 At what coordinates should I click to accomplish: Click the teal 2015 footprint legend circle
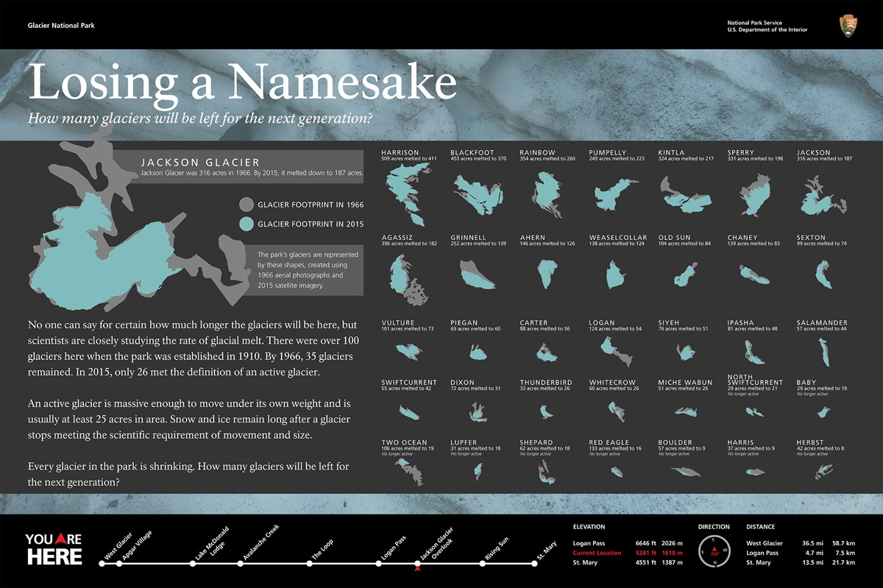pos(247,224)
